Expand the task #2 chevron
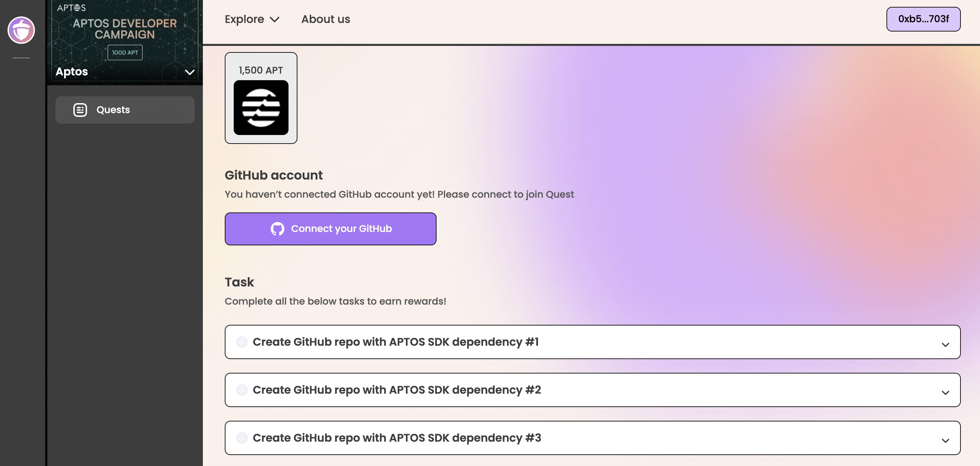 pyautogui.click(x=945, y=393)
